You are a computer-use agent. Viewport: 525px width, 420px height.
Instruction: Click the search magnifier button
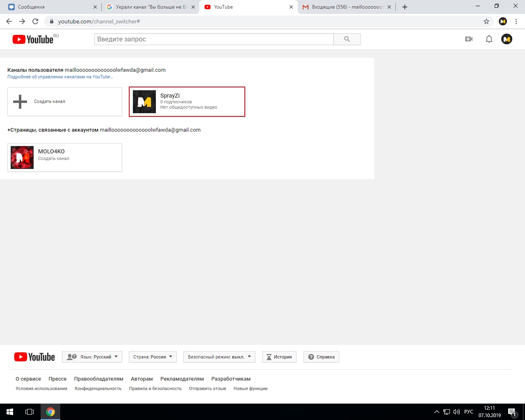coord(347,39)
